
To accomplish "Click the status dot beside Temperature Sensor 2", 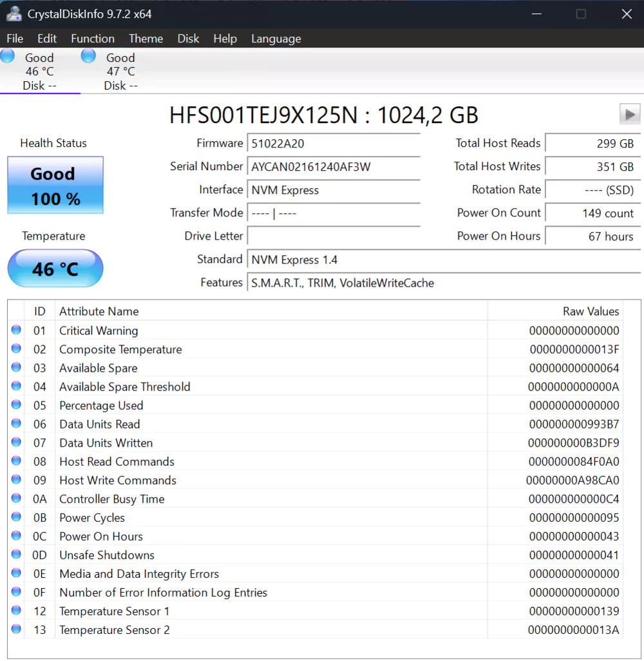I will (16, 629).
